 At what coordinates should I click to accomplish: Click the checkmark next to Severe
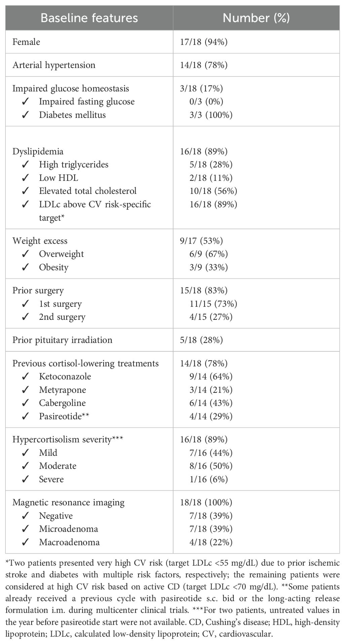[x=25, y=479]
